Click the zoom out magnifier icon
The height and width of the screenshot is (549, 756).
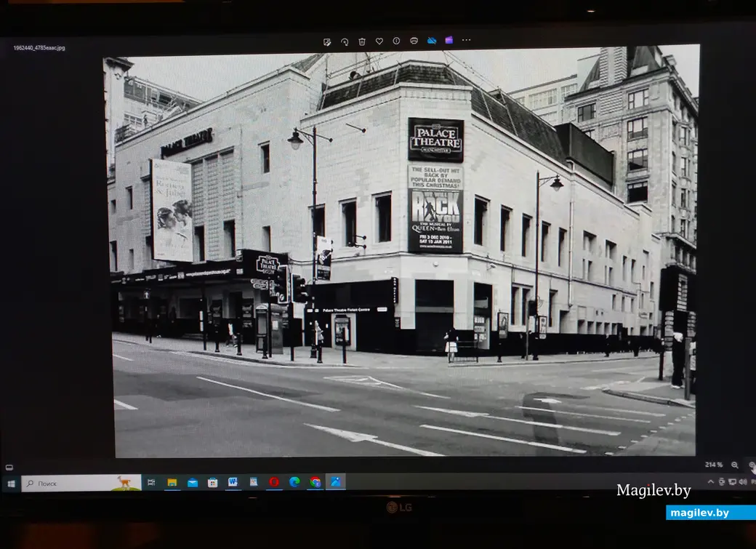pyautogui.click(x=734, y=465)
